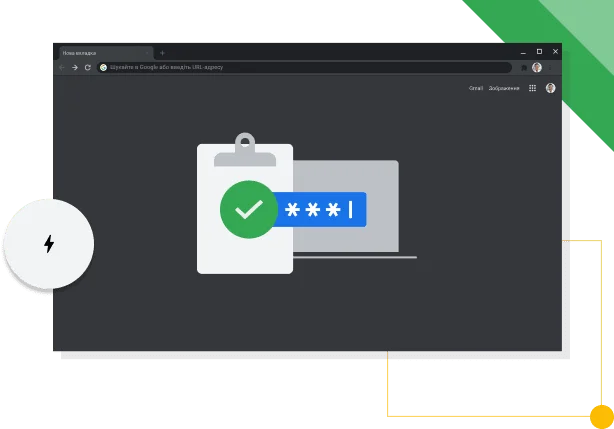Click the profile avatar in the toolbar
This screenshot has width=614, height=429.
point(537,67)
